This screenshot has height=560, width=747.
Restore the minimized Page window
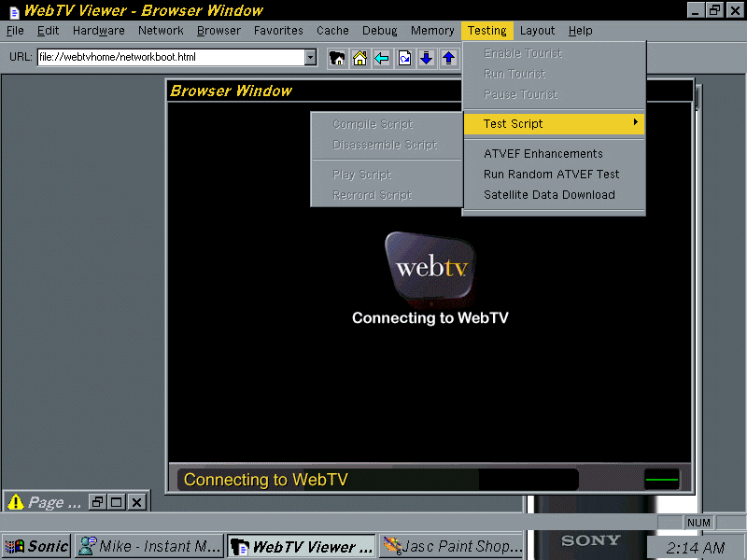98,502
